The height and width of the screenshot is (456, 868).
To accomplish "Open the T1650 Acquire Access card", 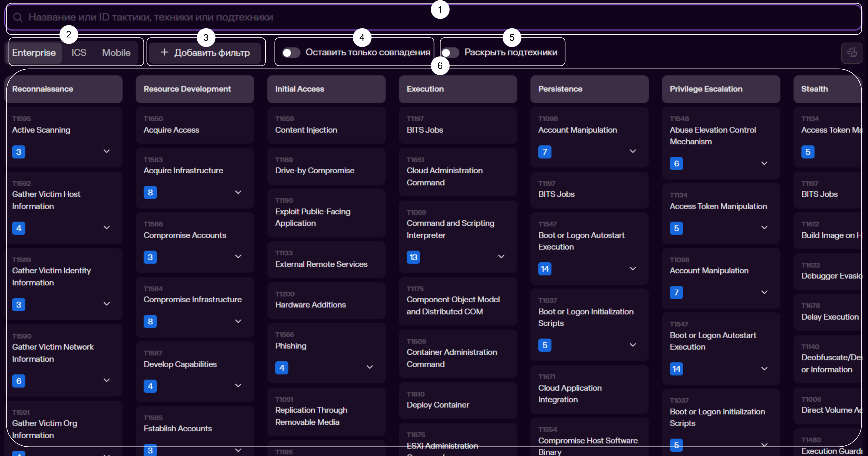I will [195, 126].
